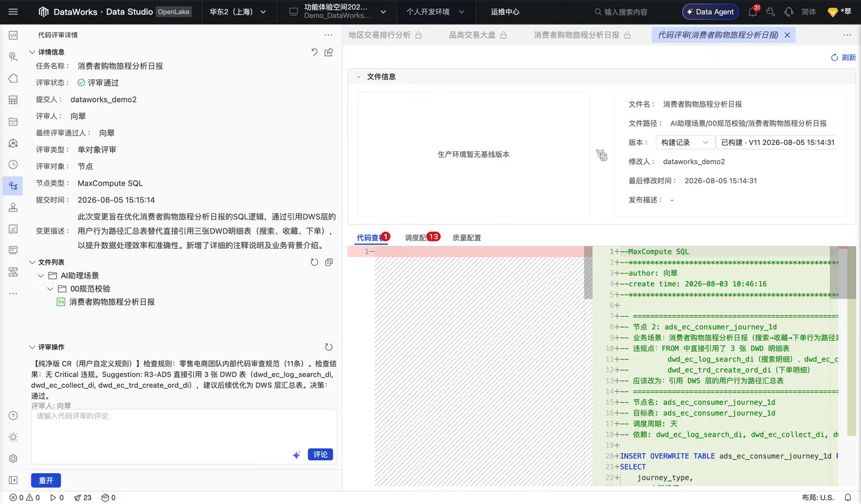Viewport: 861px width, 504px height.
Task: Open the stamp approval sidebar icon
Action: click(13, 207)
